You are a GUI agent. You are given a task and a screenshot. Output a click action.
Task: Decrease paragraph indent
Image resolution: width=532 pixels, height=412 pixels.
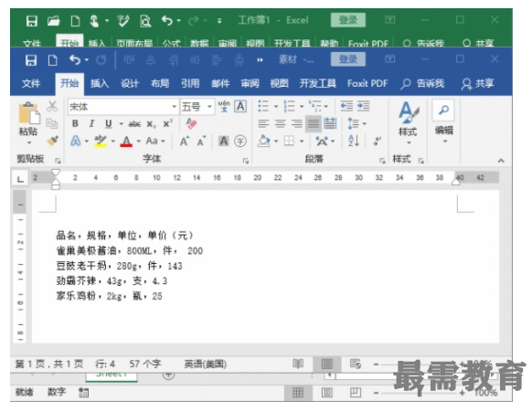tap(346, 106)
